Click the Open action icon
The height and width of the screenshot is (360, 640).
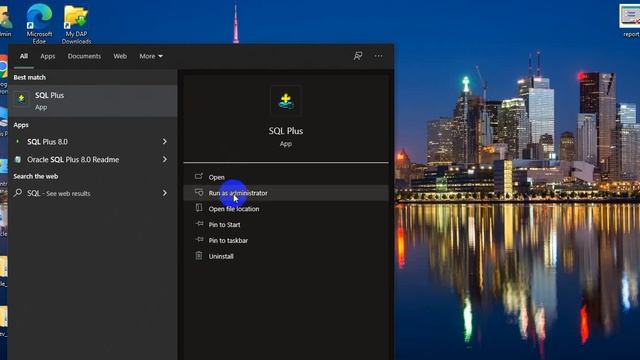(199, 176)
